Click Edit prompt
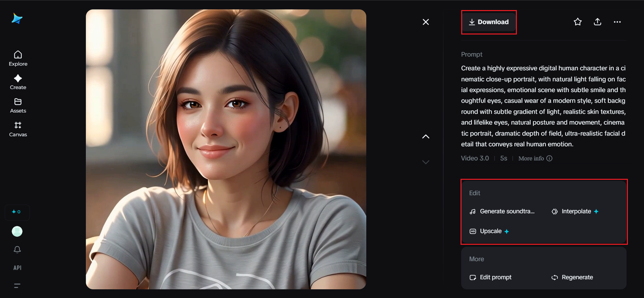Viewport: 644px width, 298px height. pos(491,277)
